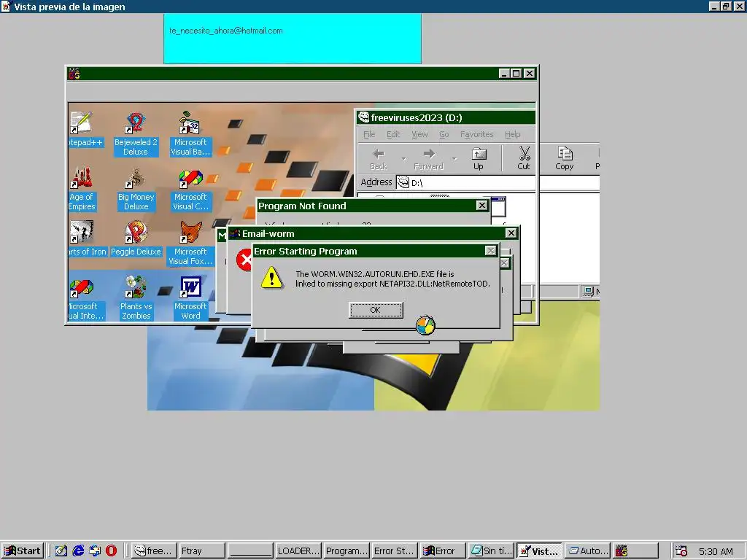Image resolution: width=747 pixels, height=560 pixels.
Task: Open the Favorites menu
Action: 477,134
